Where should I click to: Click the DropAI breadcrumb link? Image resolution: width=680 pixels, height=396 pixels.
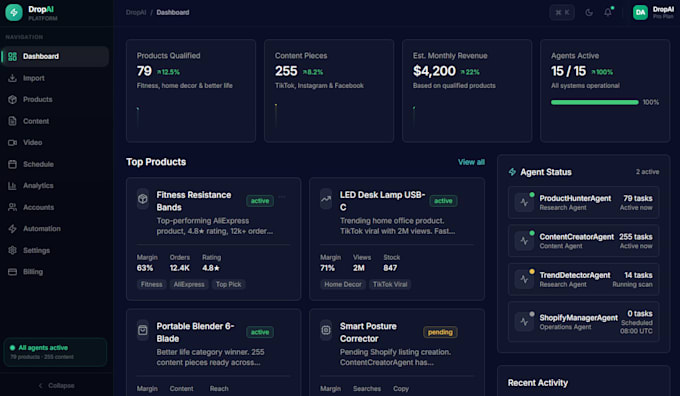coord(136,12)
